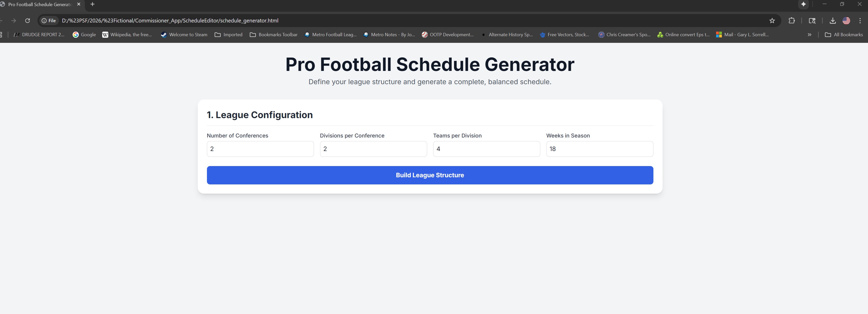Click the Gemini sparkle icon
This screenshot has height=314, width=868.
803,4
